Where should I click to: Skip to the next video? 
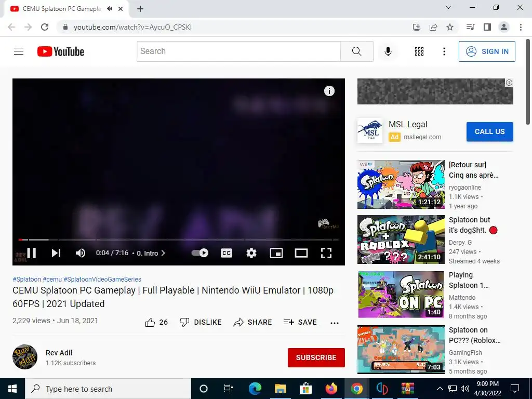pos(56,253)
